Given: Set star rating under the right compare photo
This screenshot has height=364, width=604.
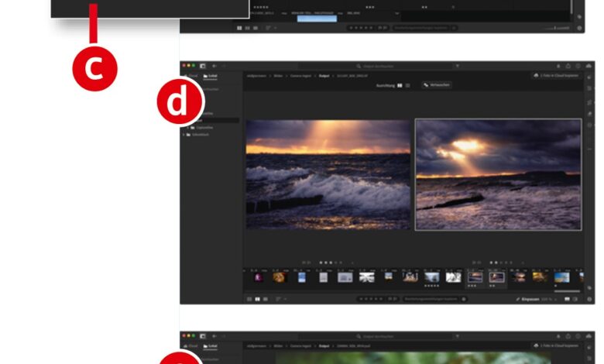Looking at the screenshot, I should pyautogui.click(x=501, y=263).
